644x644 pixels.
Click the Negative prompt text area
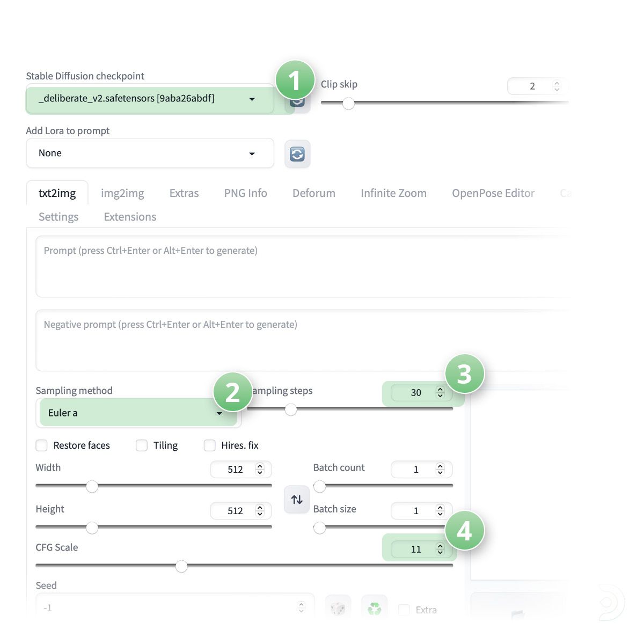pyautogui.click(x=303, y=340)
